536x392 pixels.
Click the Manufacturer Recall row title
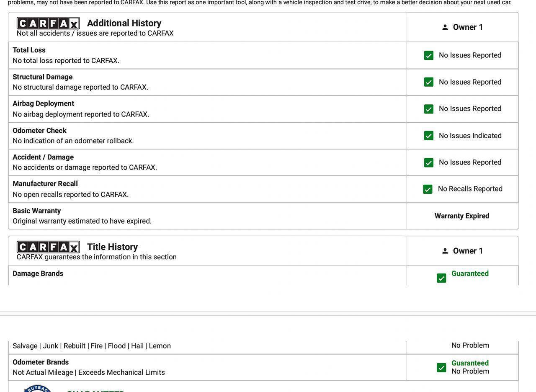point(45,183)
